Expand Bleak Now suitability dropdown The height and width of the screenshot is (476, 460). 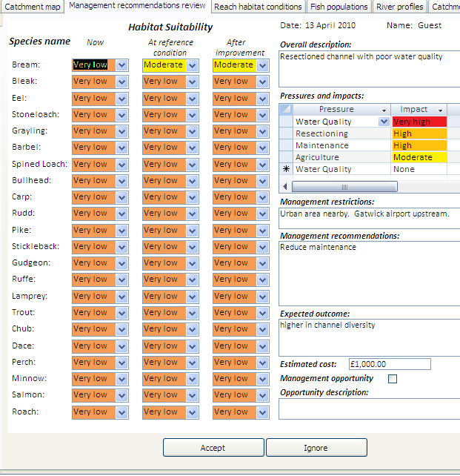[x=122, y=82]
